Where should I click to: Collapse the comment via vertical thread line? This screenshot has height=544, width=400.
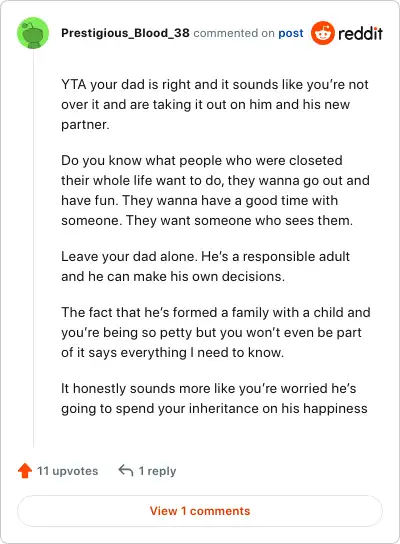pos(33,248)
